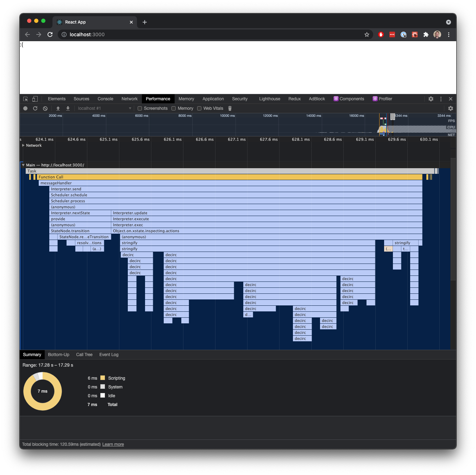Save the profile with the download icon
The width and height of the screenshot is (476, 475).
[68, 108]
